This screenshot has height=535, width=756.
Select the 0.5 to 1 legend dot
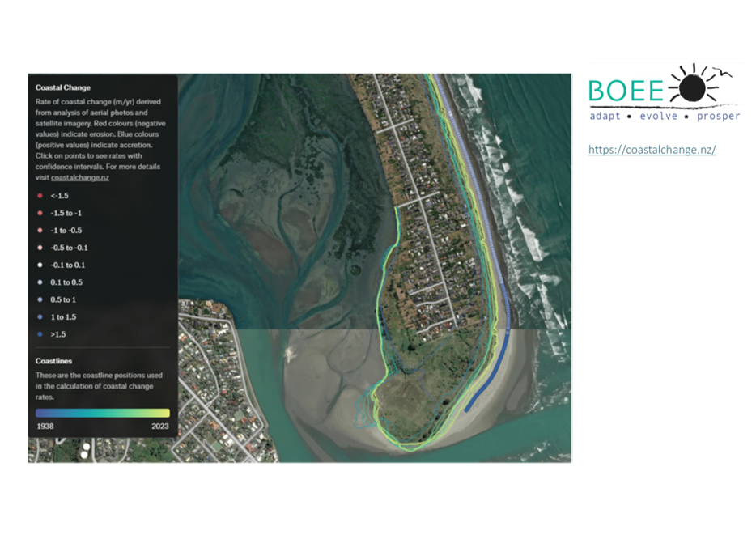[x=40, y=299]
